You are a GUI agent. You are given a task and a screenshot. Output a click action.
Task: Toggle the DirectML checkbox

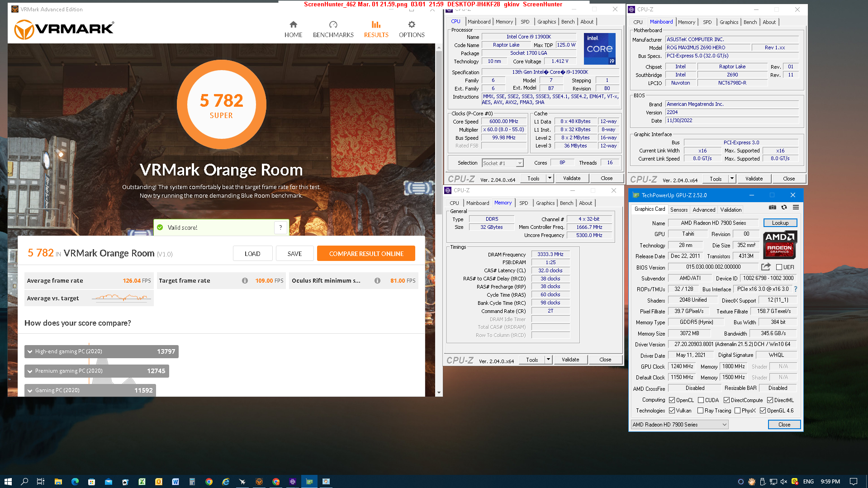pos(770,400)
